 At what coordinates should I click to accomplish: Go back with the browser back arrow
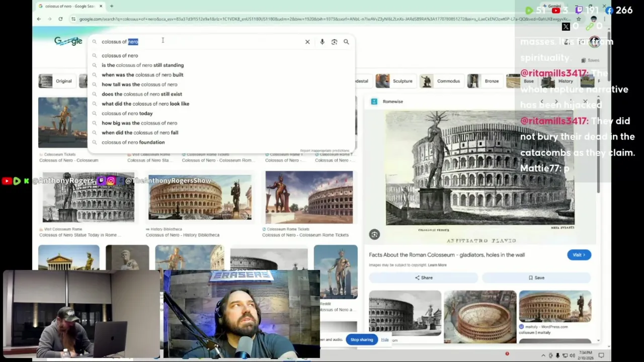(39, 19)
